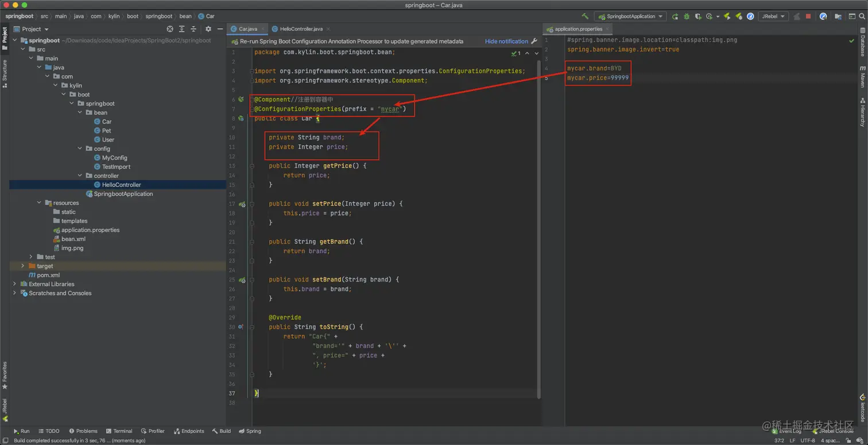
Task: Switch to the Car.java editor tab
Action: click(248, 29)
